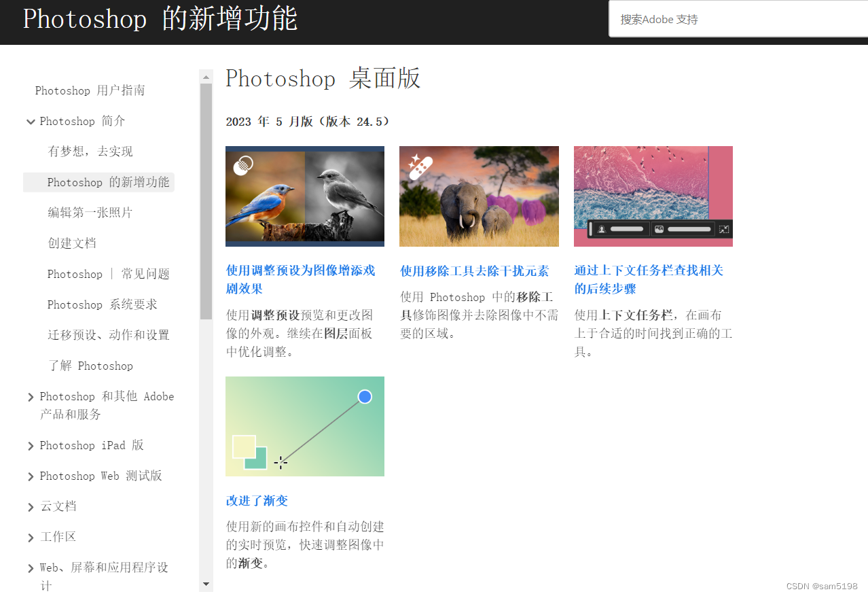
Task: Click the pink beach contextual taskbar thumbnail
Action: click(x=653, y=196)
